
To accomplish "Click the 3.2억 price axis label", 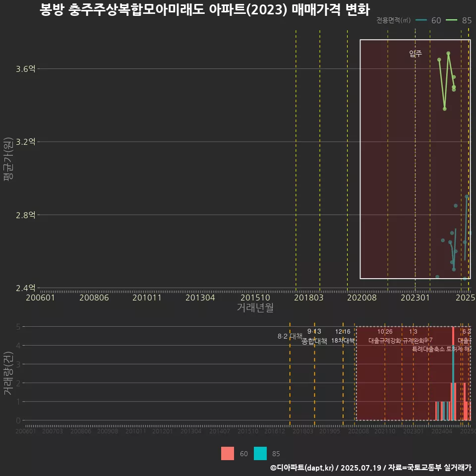I will (26, 142).
